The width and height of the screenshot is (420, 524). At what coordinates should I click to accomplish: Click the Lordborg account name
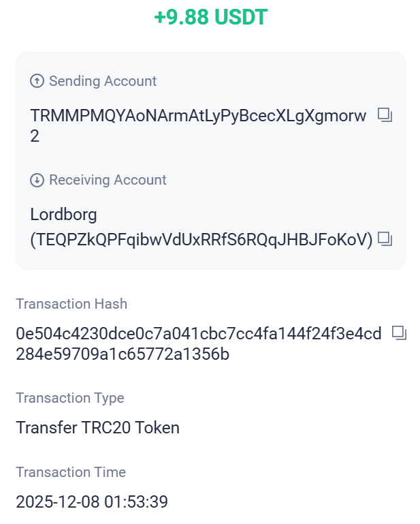[x=64, y=215]
